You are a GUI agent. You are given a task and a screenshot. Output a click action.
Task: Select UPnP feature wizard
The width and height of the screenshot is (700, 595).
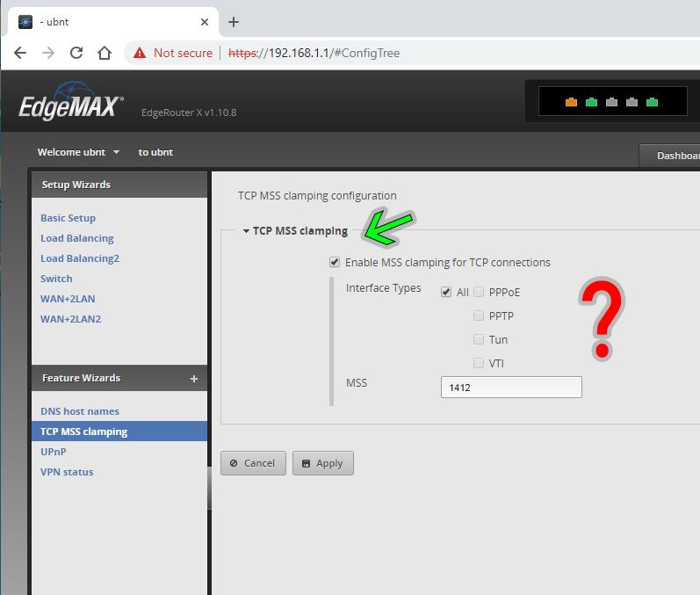54,452
